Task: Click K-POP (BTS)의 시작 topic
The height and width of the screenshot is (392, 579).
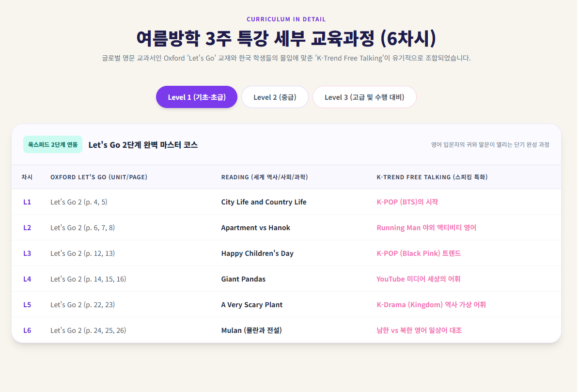Action: pos(407,202)
